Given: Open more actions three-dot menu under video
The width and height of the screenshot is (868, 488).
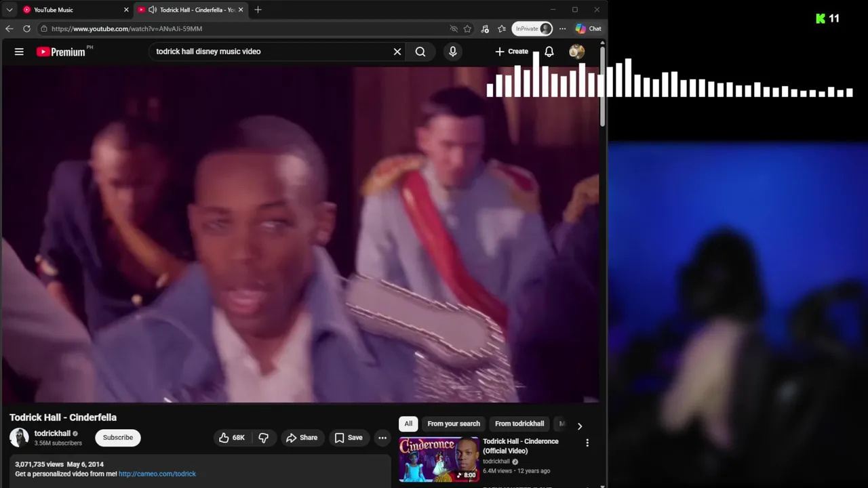Looking at the screenshot, I should pos(382,438).
